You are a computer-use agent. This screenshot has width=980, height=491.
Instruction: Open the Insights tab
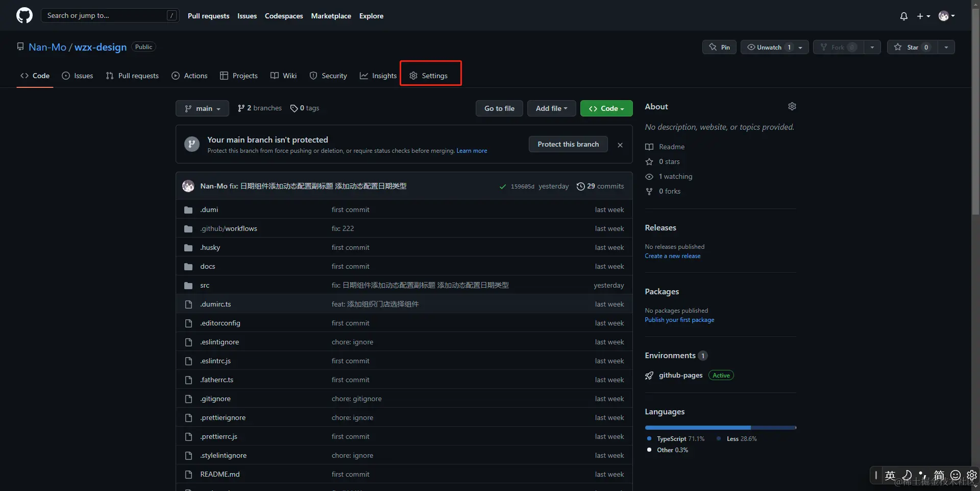click(378, 76)
